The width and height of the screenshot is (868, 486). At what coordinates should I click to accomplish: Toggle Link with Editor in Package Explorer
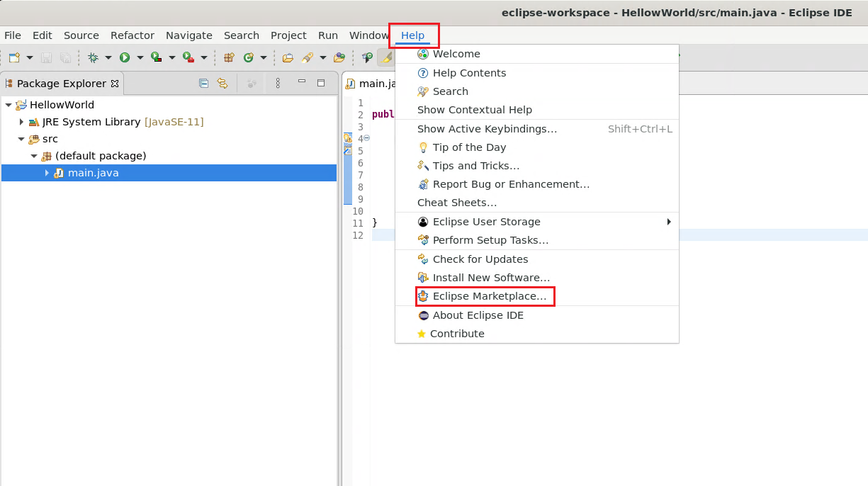coord(222,83)
